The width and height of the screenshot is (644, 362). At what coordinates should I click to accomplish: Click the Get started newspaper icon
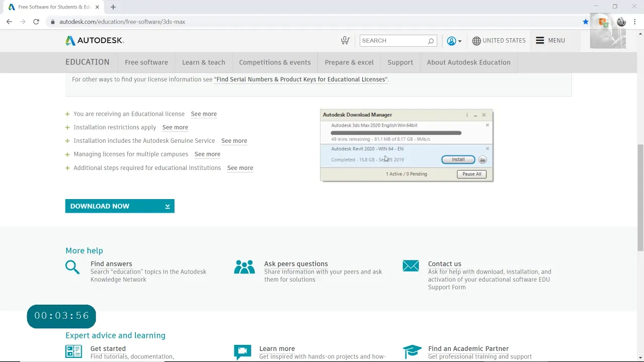73,351
